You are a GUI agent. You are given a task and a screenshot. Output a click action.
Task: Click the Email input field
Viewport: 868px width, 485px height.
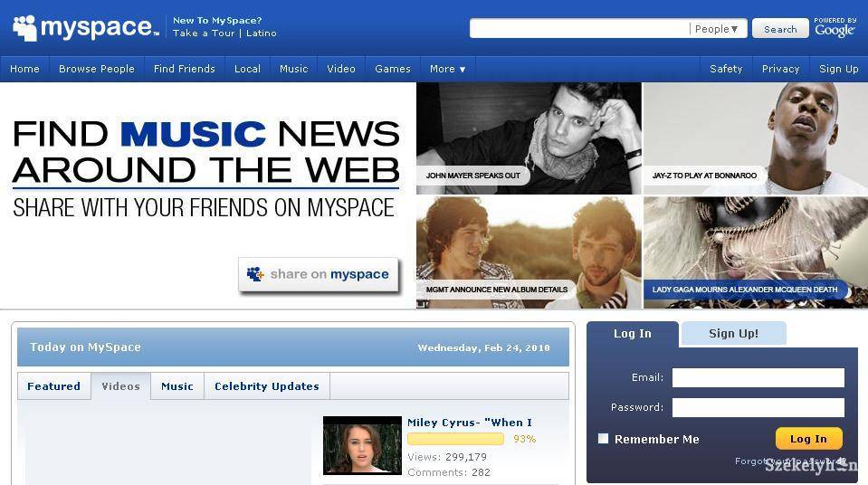pyautogui.click(x=758, y=377)
